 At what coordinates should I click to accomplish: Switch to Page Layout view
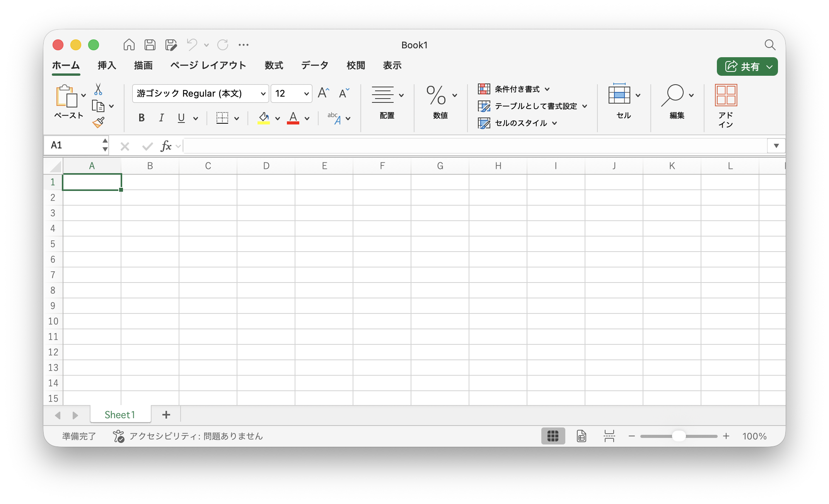coord(581,436)
